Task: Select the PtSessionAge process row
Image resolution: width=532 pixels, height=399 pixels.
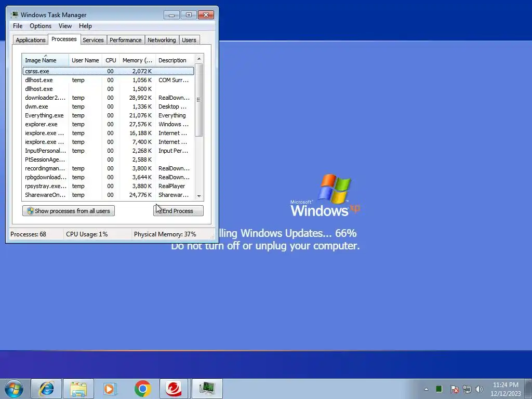Action: 108,159
